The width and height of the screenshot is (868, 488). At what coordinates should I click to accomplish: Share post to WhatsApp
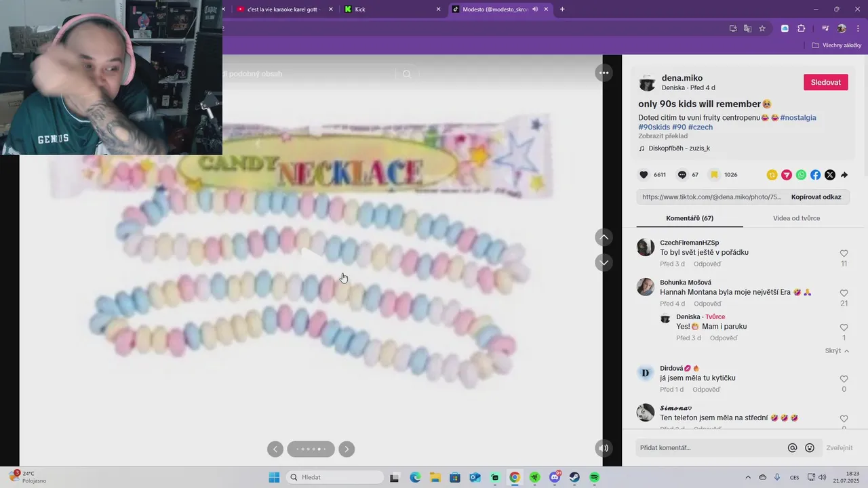(x=801, y=175)
